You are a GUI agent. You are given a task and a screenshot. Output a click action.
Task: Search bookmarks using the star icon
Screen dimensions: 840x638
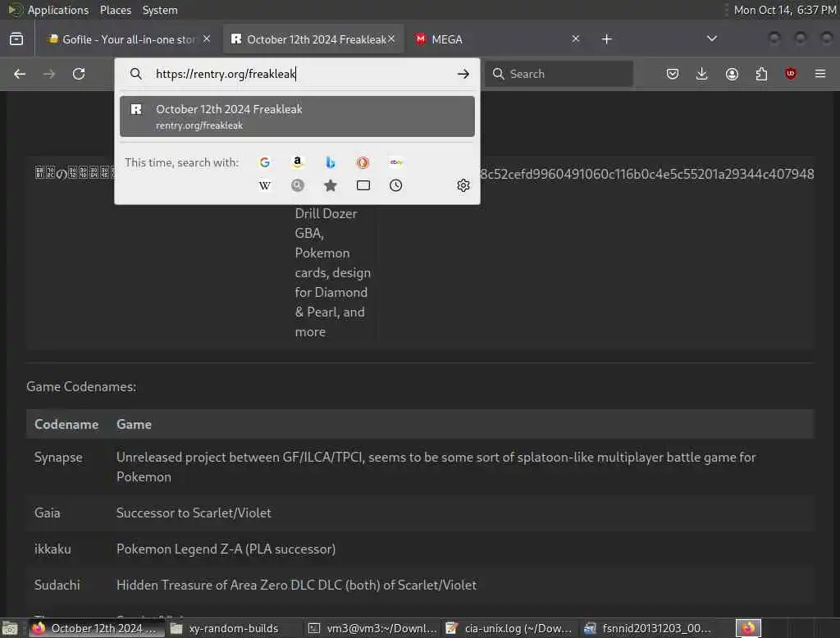coord(331,185)
